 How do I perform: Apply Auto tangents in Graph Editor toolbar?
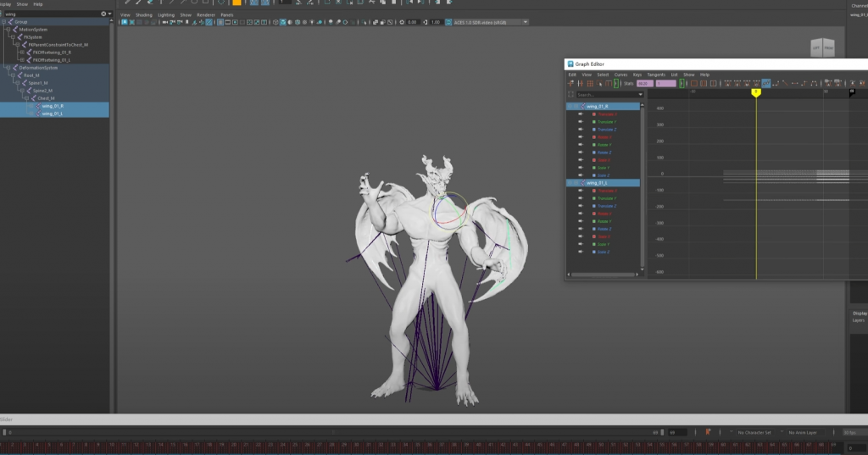[x=728, y=83]
